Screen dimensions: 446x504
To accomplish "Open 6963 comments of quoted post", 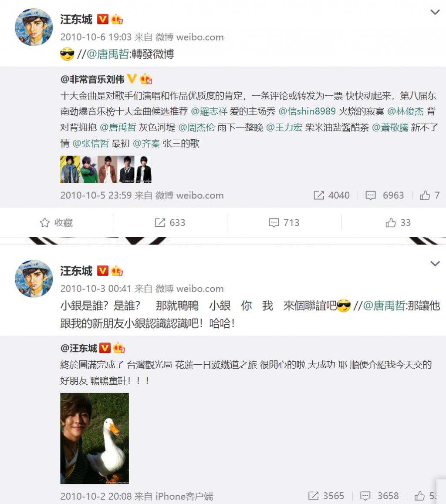I will 385,195.
